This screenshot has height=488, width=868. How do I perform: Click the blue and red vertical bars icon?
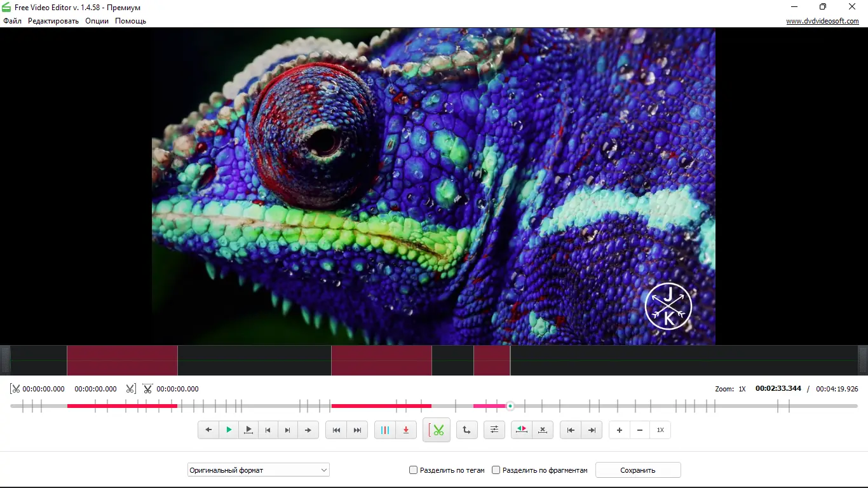coord(384,430)
